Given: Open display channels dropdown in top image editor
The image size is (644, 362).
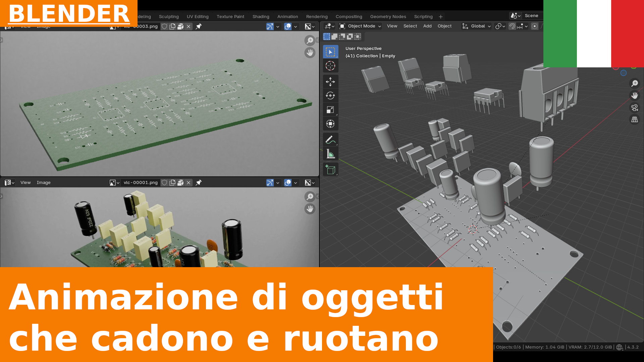Looking at the screenshot, I should [310, 26].
